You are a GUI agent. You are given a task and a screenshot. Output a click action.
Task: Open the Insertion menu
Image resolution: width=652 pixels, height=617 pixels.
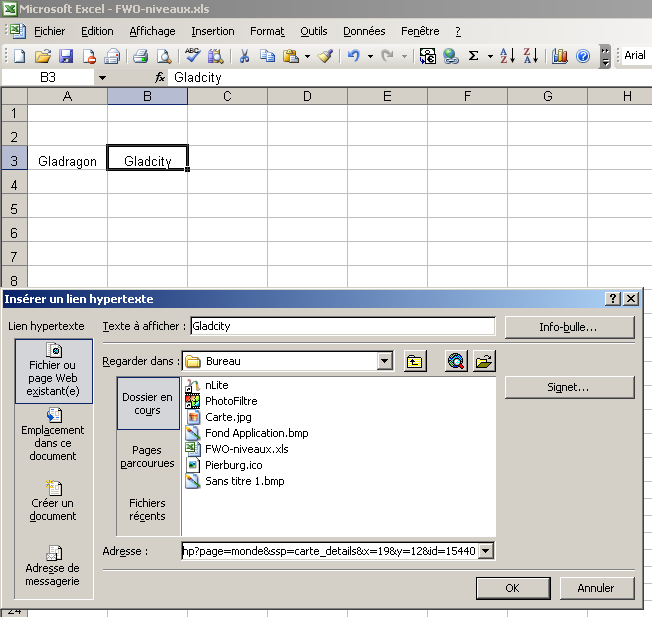pyautogui.click(x=212, y=31)
